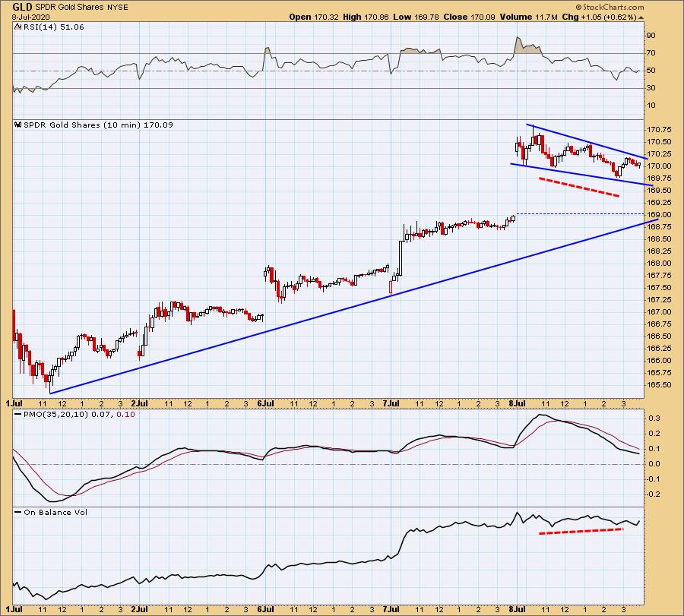Click the candlestick icon beside SPDR Gold Shares (10 min)
This screenshot has width=684, height=616.
(x=18, y=125)
